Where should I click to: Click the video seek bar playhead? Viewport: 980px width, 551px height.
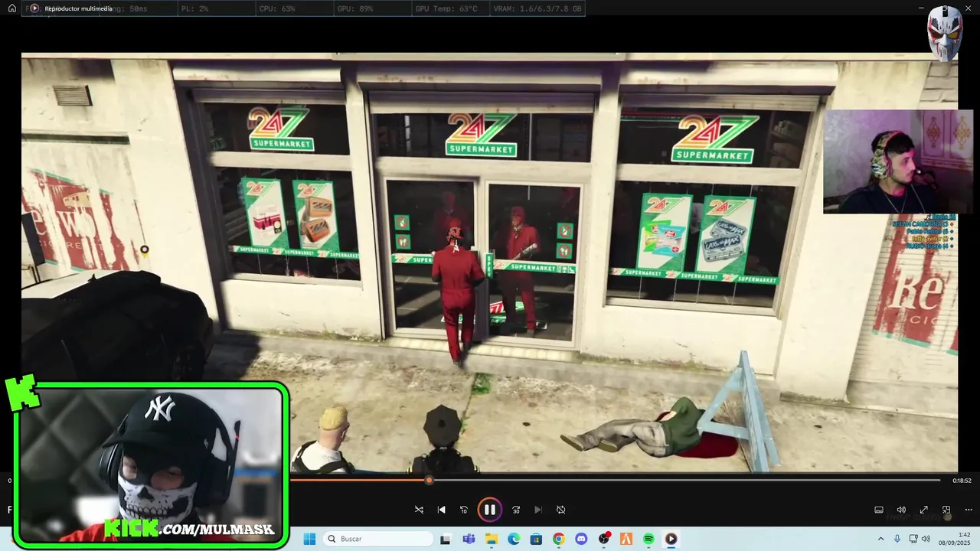point(429,481)
